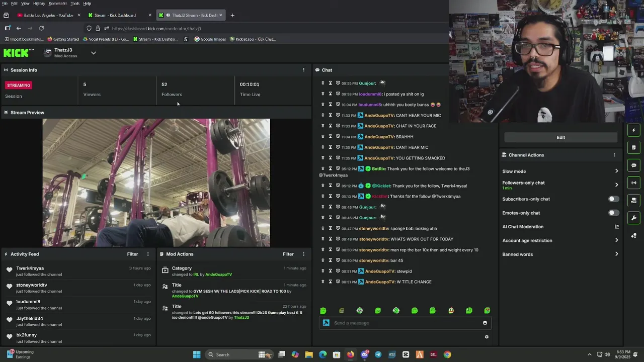The height and width of the screenshot is (362, 644).
Task: Open Channel Actions three-dot menu
Action: coord(614,155)
